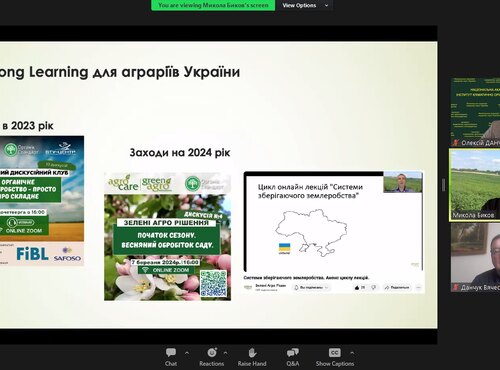This screenshot has height=370, width=500.
Task: Click the slide title about Learning для аграріїв
Action: coord(120,72)
